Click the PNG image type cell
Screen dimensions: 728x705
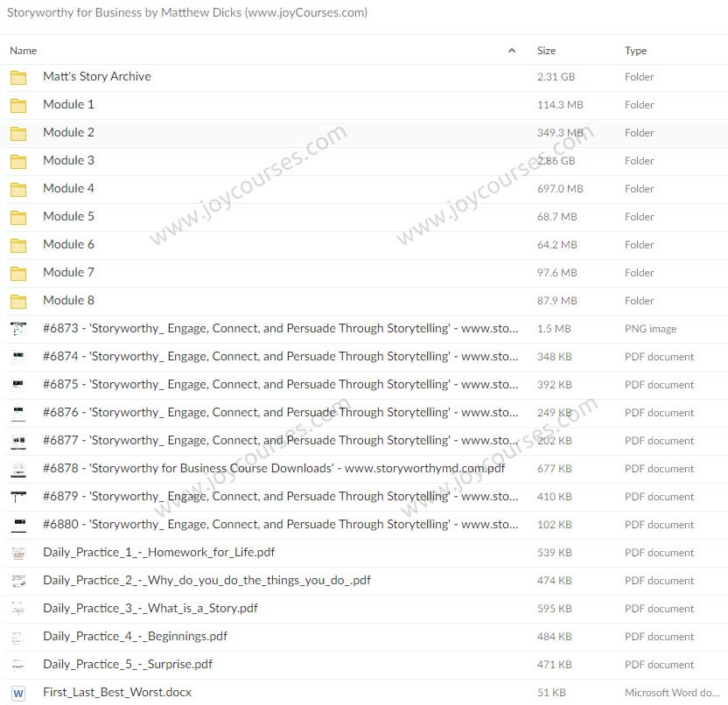click(650, 329)
